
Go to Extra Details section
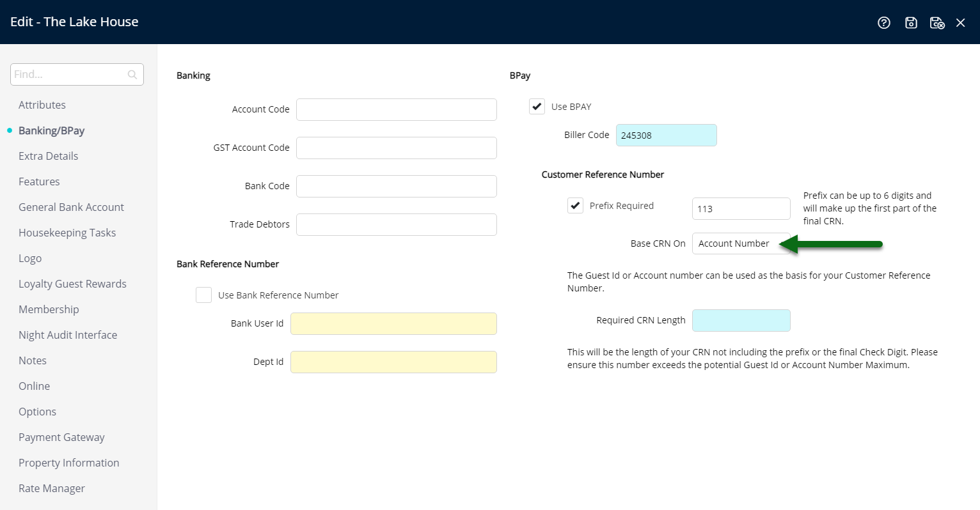point(49,156)
